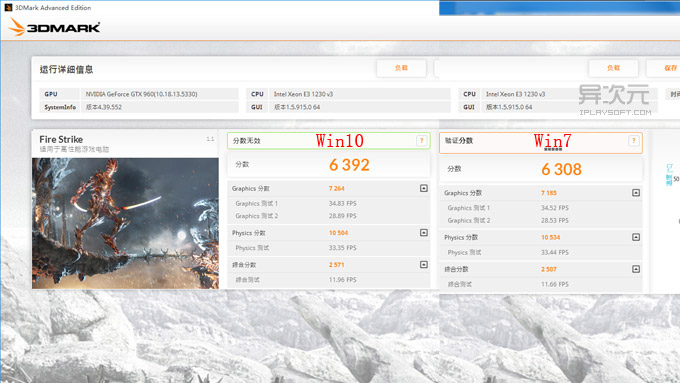
Task: Collapse 综合分数 row showing 2 507
Action: click(x=636, y=269)
